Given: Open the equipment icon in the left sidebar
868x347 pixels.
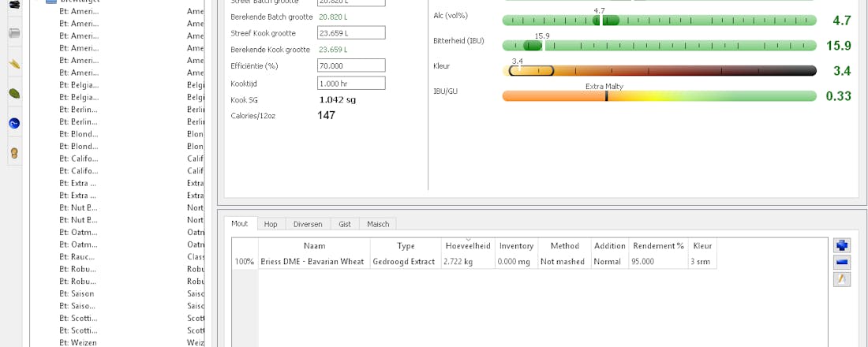Looking at the screenshot, I should pos(15,33).
